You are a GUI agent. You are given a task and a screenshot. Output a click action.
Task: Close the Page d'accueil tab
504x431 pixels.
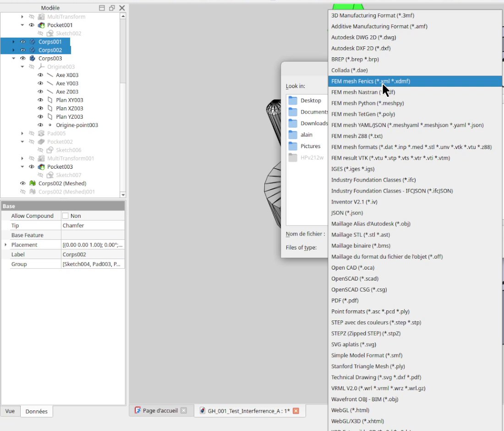click(184, 410)
